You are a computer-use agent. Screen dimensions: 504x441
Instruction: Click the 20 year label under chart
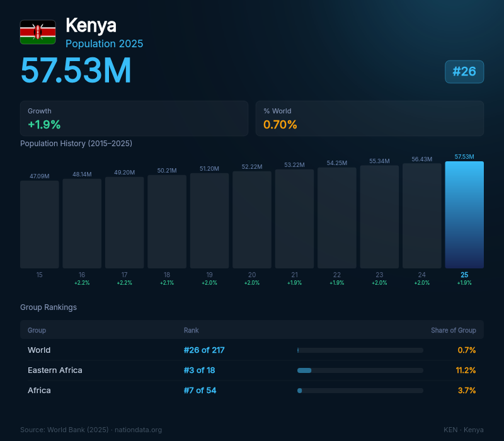[x=252, y=275]
